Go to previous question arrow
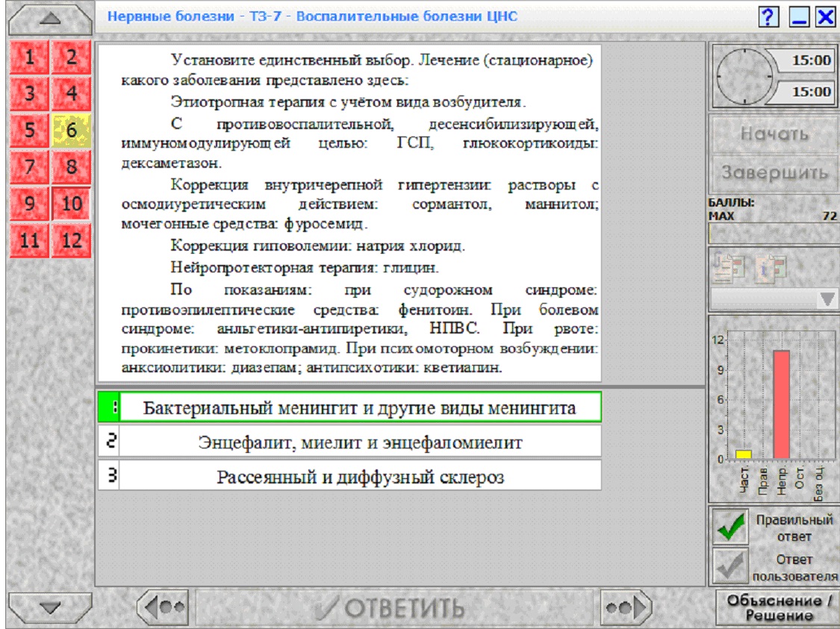The width and height of the screenshot is (840, 629). click(x=164, y=607)
